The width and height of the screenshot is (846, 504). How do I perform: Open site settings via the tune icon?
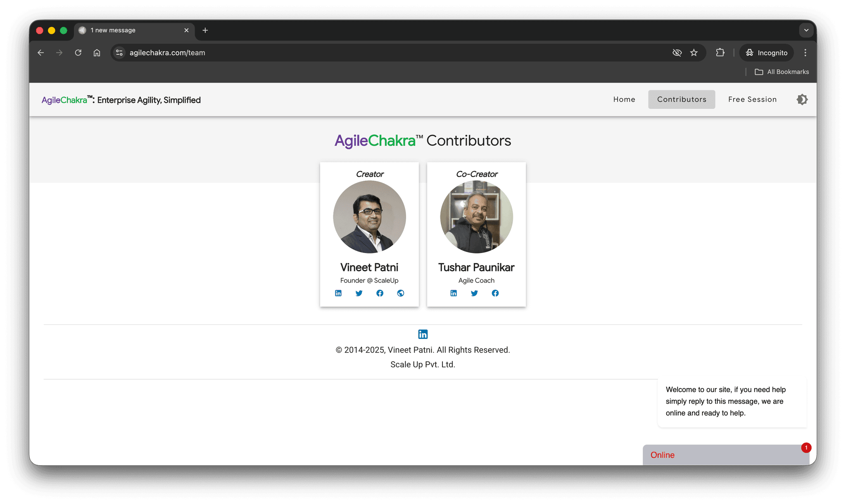coord(119,52)
